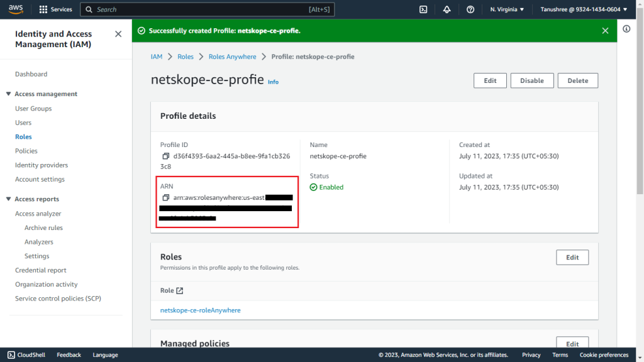This screenshot has width=644, height=362.
Task: Open Users in sidebar
Action: tap(23, 123)
